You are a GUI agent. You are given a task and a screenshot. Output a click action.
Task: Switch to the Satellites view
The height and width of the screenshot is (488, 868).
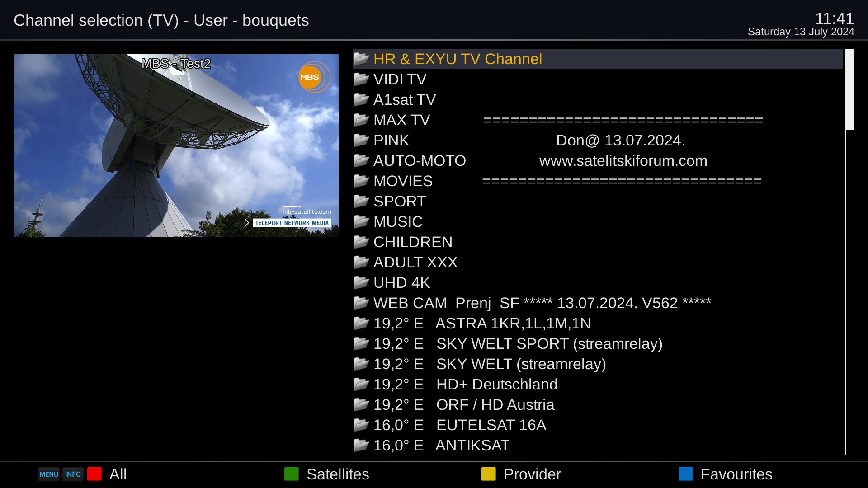coord(337,474)
